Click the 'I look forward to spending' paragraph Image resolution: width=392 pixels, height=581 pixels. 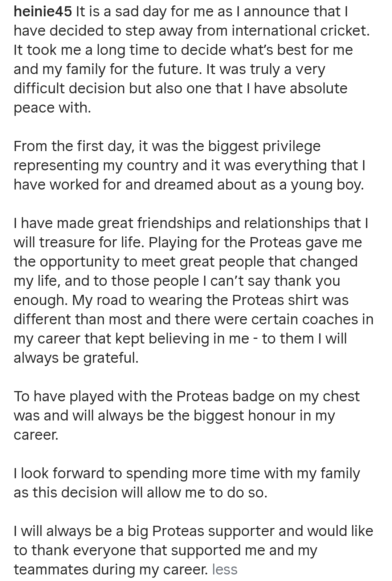click(187, 483)
